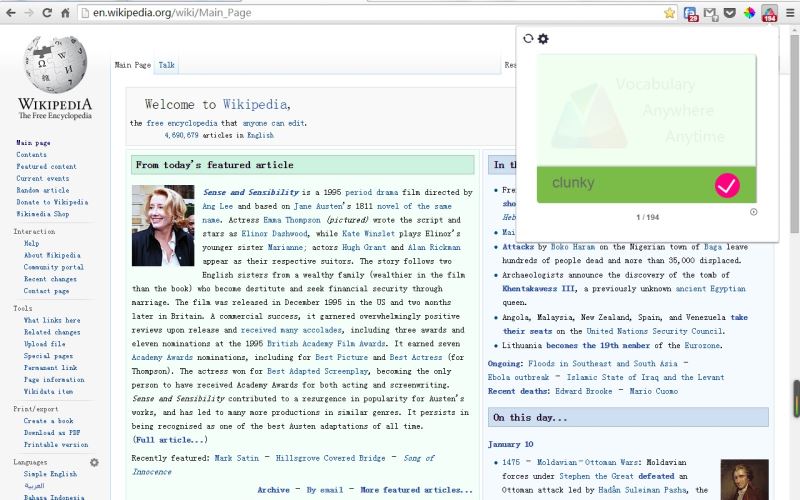Open Edward Brooke recent deaths link
Screen dimensions: 800x500
[584, 391]
